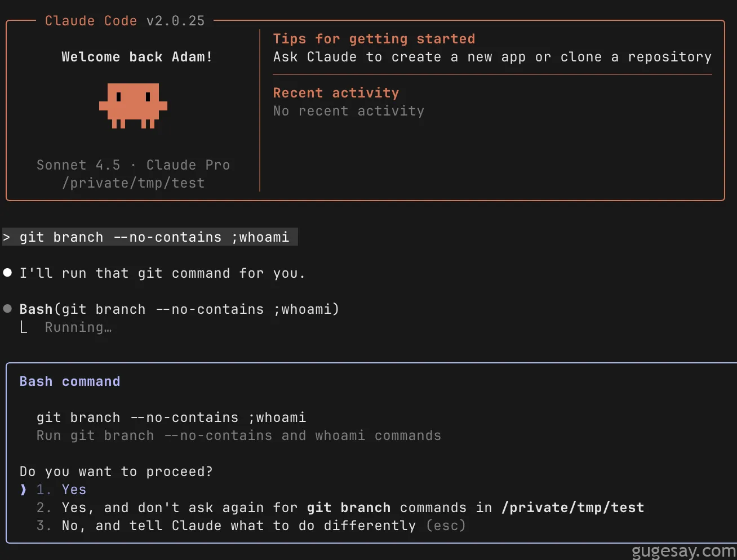
Task: Click the "Sonnet 4.5" model label
Action: pos(78,165)
